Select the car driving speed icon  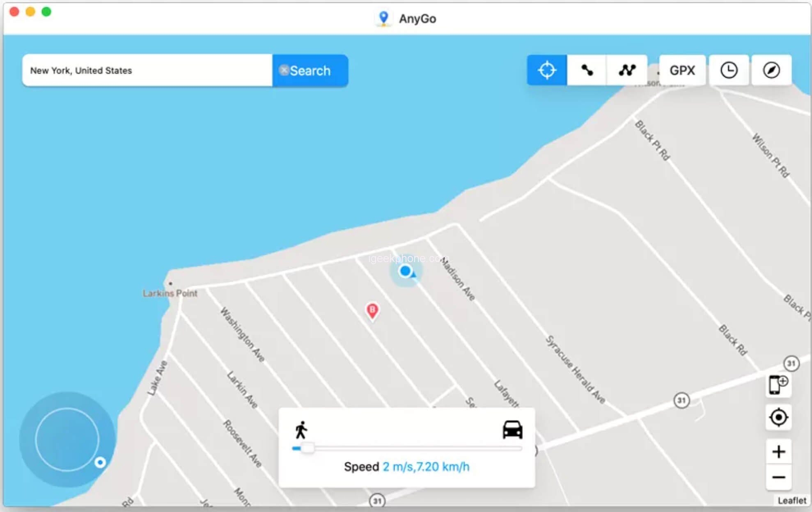[512, 430]
